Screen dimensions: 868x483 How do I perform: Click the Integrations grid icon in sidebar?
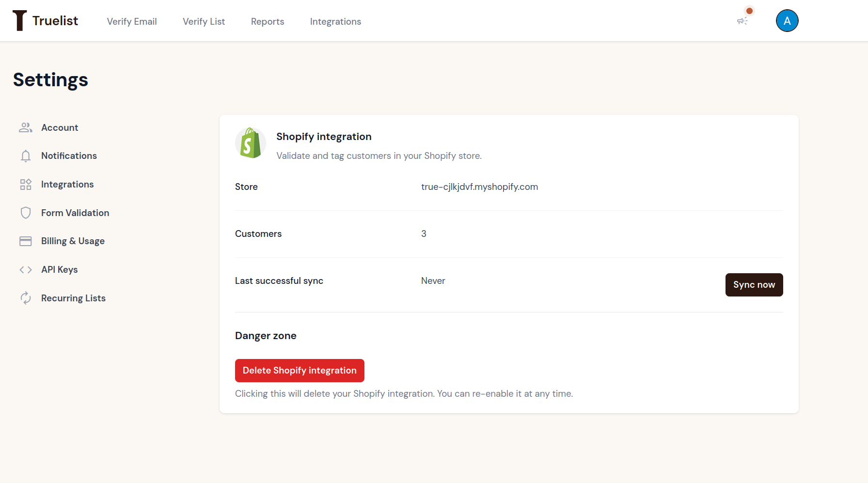click(26, 185)
